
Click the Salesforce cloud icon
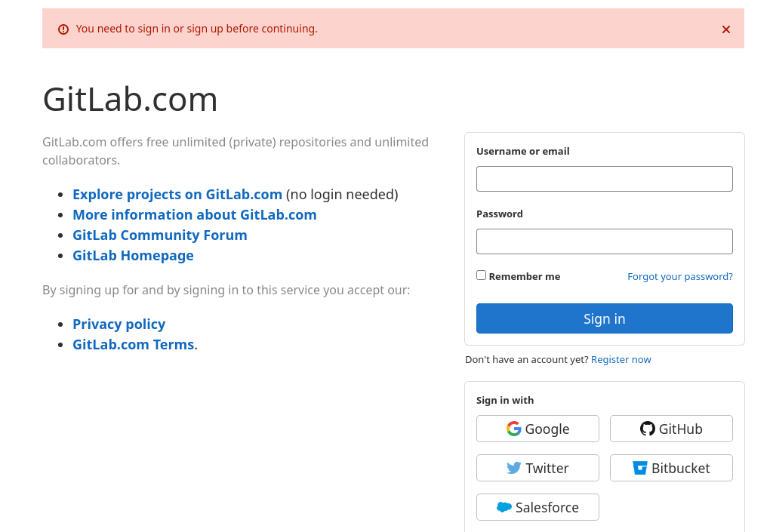pyautogui.click(x=504, y=507)
